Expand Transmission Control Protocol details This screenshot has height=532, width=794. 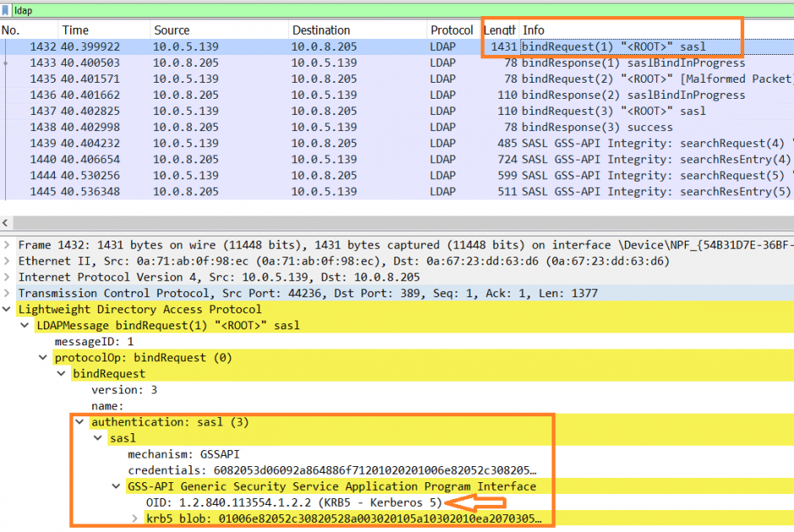click(8, 293)
